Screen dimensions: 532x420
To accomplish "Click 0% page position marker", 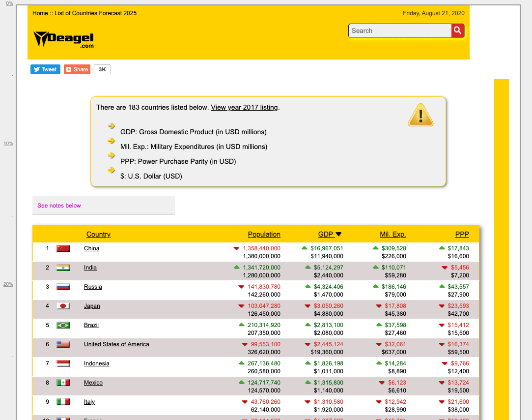I will click(9, 3).
